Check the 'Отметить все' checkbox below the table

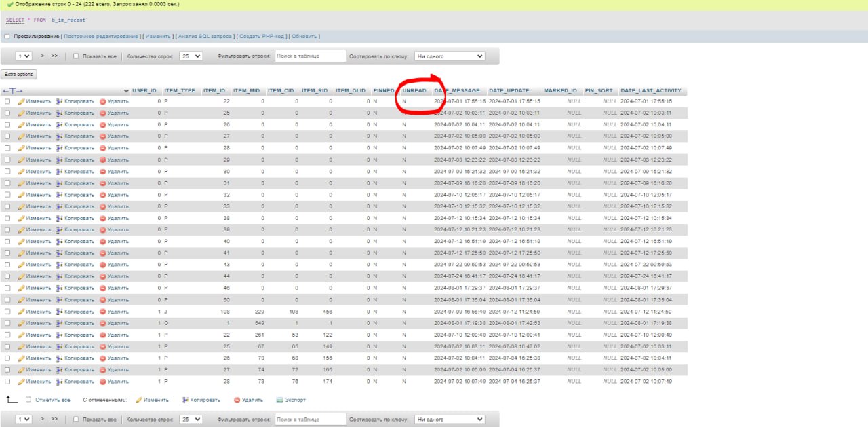[x=28, y=400]
